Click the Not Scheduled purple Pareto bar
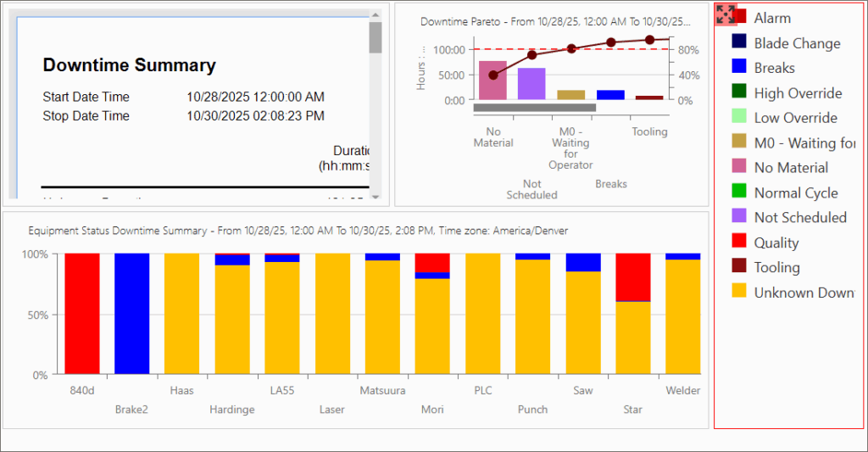This screenshot has width=868, height=452. click(531, 84)
